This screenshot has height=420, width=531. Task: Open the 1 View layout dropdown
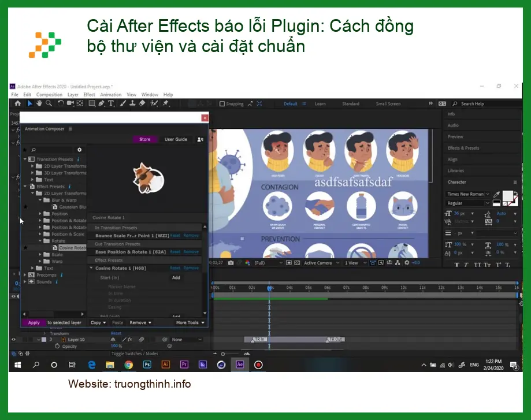355,263
